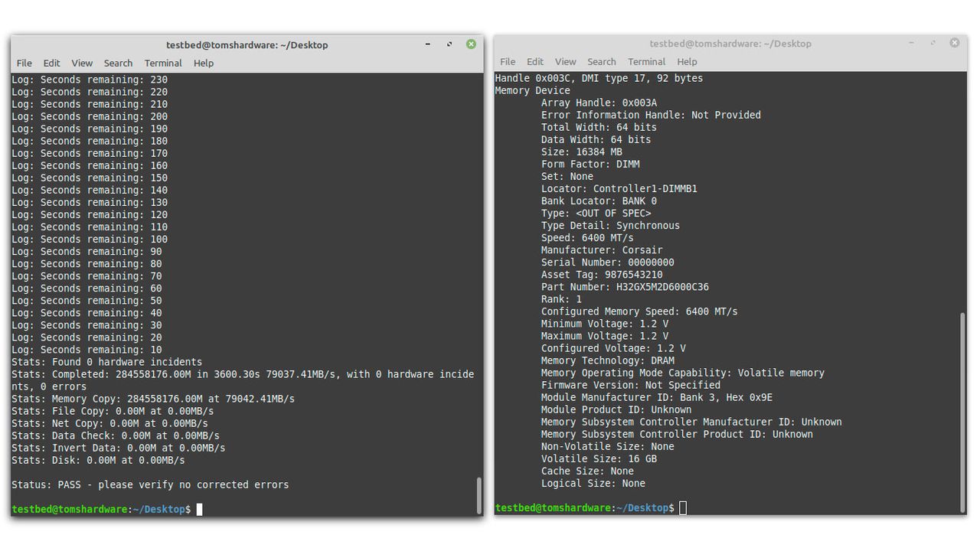Viewport: 980px width, 551px height.
Task: Maximize the left terminal window
Action: coord(449,44)
